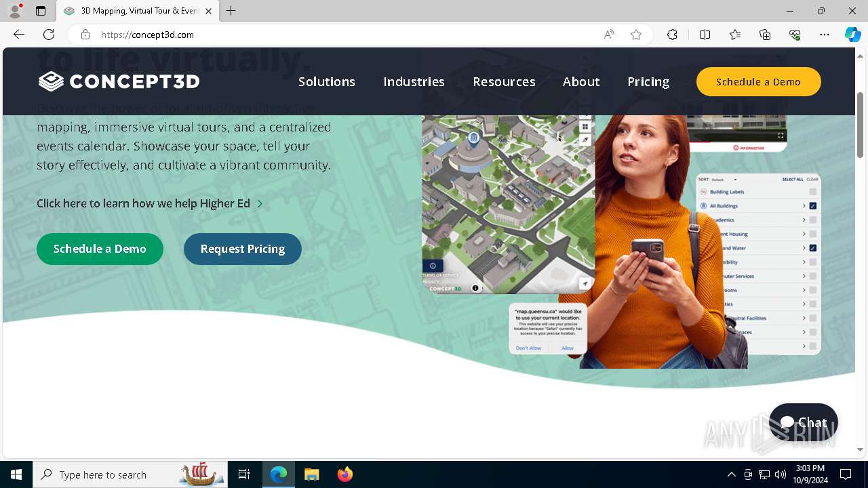868x488 pixels.
Task: Open the volume control
Action: click(781, 474)
